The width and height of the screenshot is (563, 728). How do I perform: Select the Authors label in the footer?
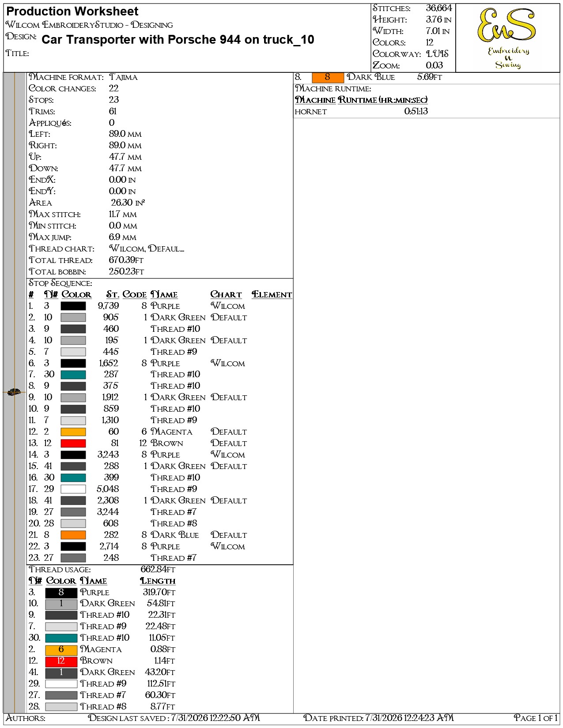tap(26, 718)
